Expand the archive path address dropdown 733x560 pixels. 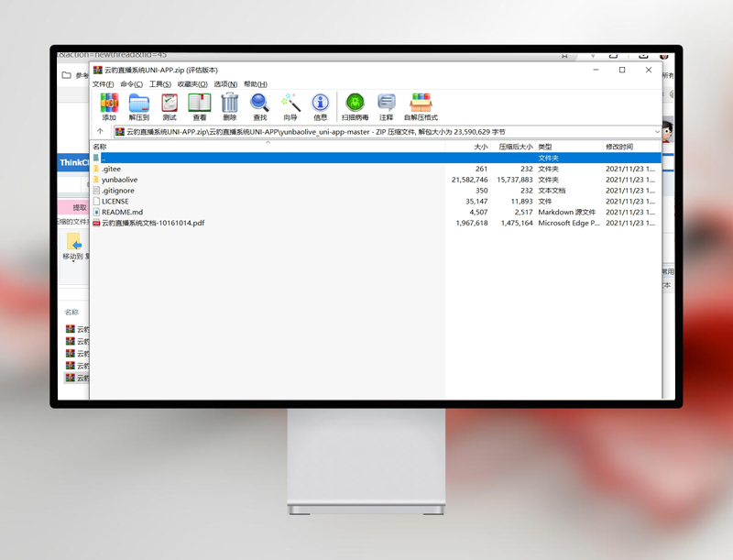click(x=657, y=132)
